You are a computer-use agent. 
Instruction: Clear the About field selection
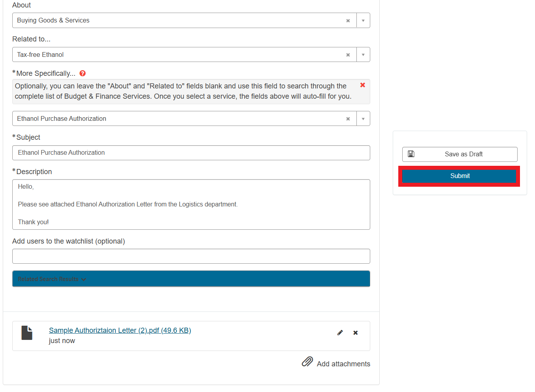click(x=348, y=21)
